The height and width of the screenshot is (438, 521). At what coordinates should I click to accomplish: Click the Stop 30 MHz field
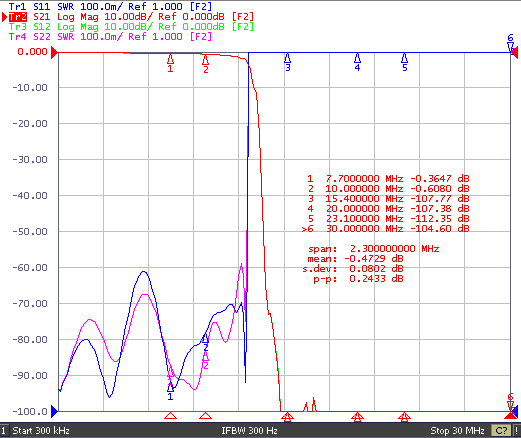[x=457, y=431]
